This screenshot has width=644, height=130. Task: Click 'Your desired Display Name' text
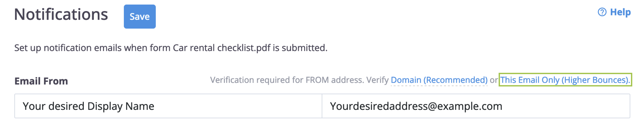pos(88,106)
